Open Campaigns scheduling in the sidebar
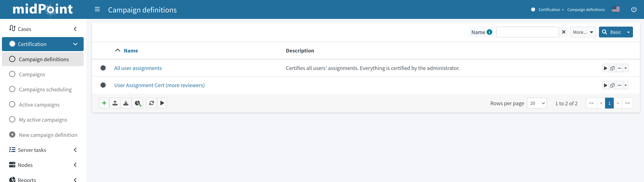Viewport: 644px width, 182px height. [x=45, y=89]
